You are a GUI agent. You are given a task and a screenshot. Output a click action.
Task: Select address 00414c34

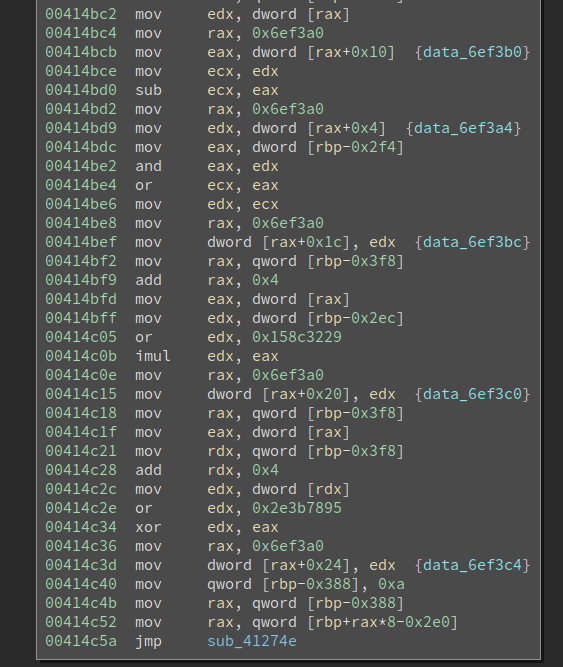coord(81,527)
